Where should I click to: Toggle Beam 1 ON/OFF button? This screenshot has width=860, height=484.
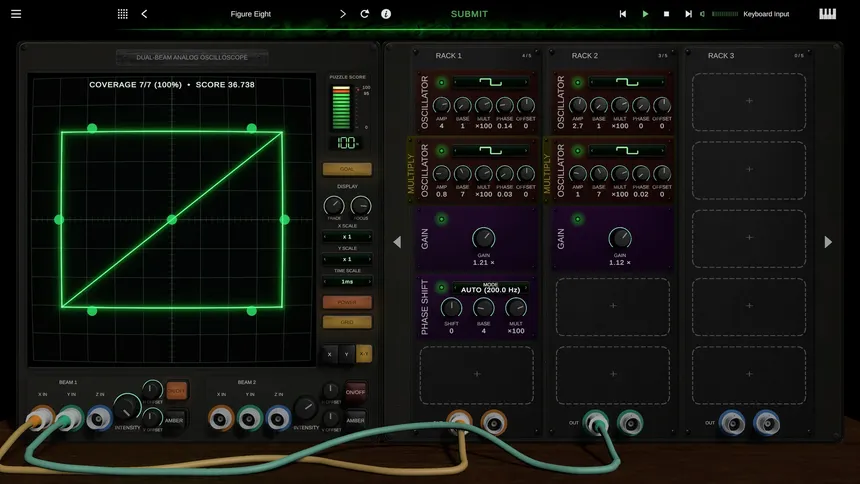point(177,391)
